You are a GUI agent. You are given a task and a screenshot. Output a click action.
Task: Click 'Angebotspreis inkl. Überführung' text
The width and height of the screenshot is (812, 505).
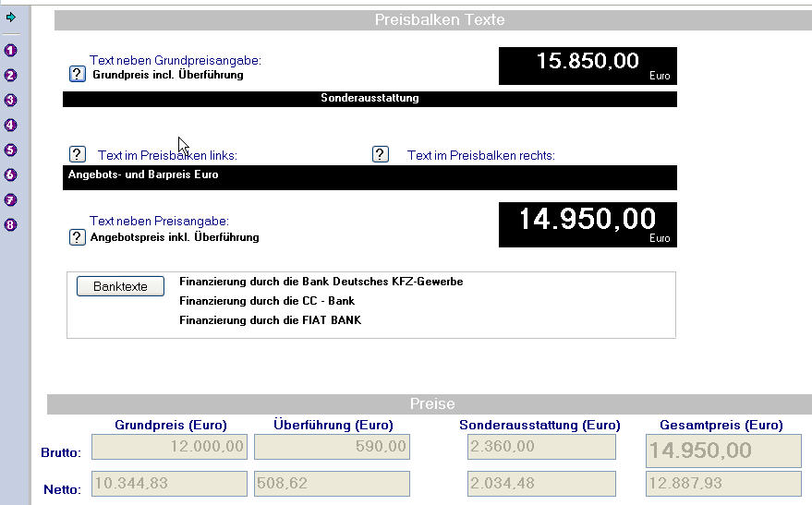click(175, 237)
